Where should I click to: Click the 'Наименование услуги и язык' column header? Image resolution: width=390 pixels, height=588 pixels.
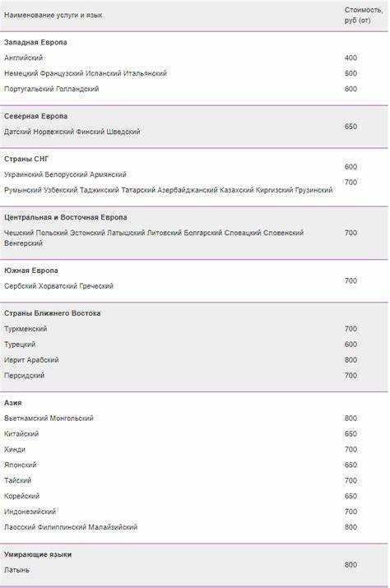coord(53,16)
